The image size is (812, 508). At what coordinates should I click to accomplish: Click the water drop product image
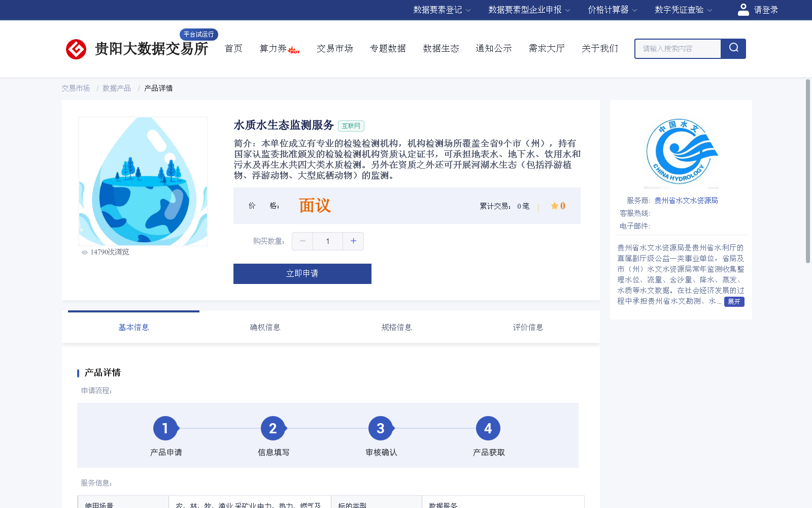tap(143, 181)
